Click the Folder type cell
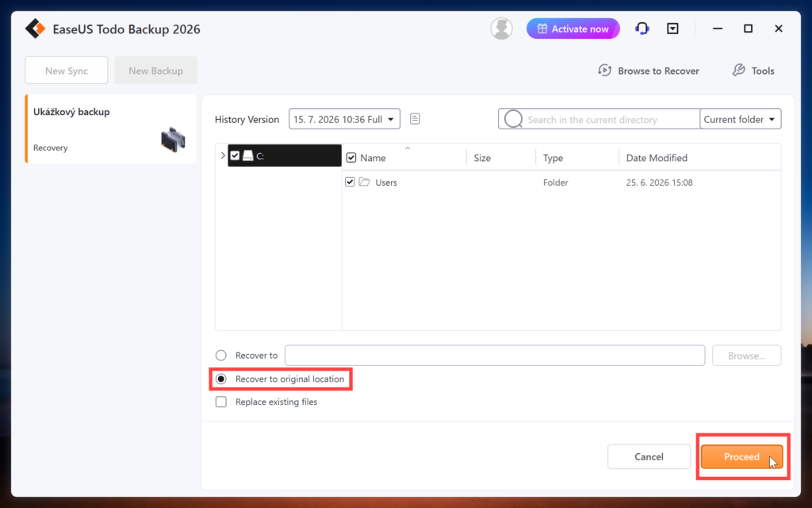The width and height of the screenshot is (812, 508). [x=556, y=183]
